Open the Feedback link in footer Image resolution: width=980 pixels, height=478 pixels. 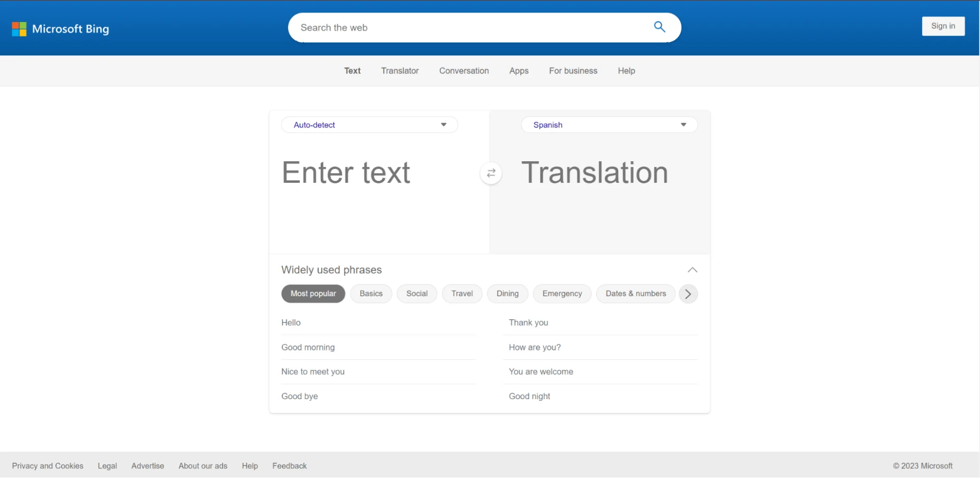coord(289,466)
